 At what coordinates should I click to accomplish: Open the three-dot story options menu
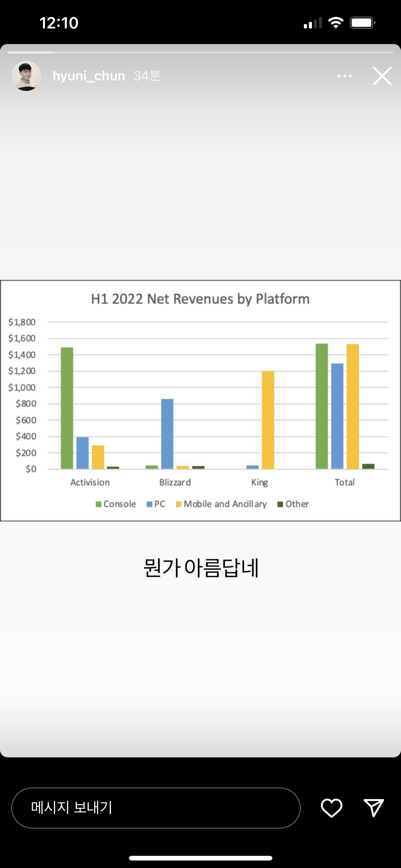tap(345, 76)
